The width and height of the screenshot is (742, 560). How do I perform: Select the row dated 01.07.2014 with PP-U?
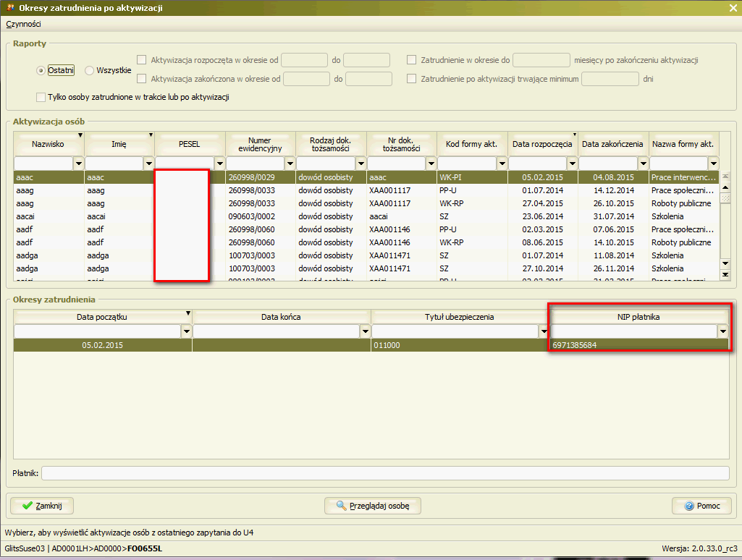[x=366, y=190]
